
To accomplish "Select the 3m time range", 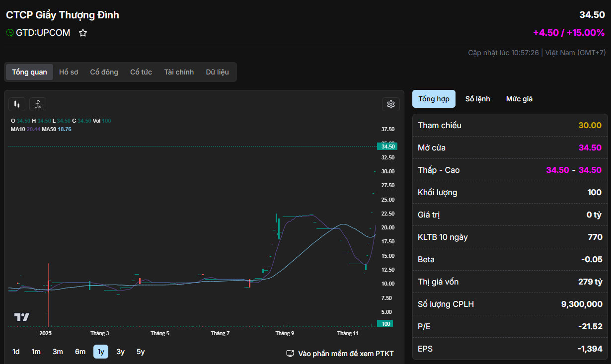I will [x=58, y=352].
